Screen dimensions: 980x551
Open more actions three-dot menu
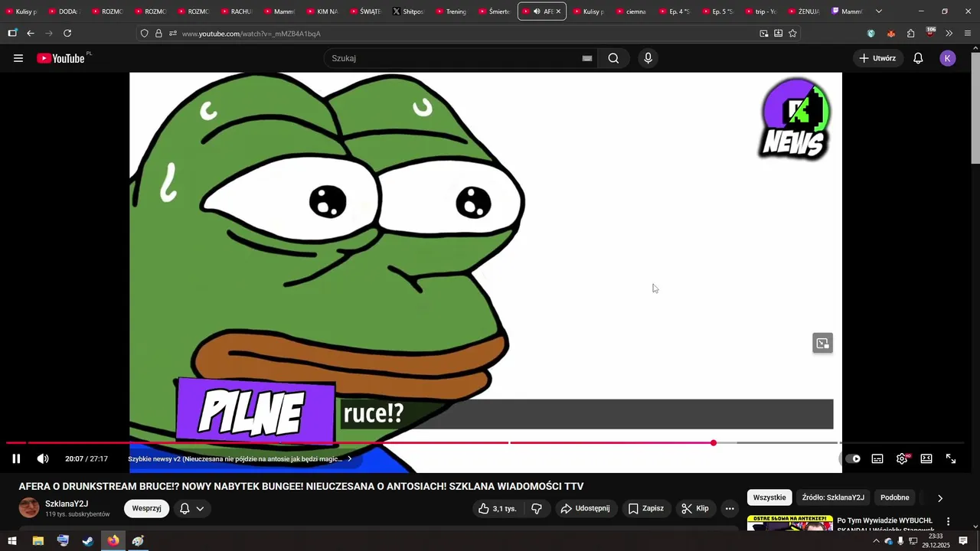coord(730,508)
